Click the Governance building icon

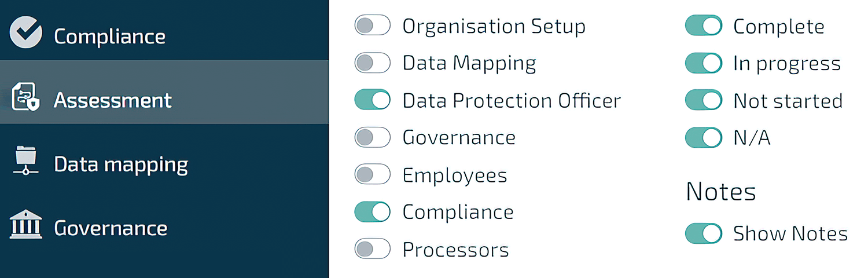[26, 224]
